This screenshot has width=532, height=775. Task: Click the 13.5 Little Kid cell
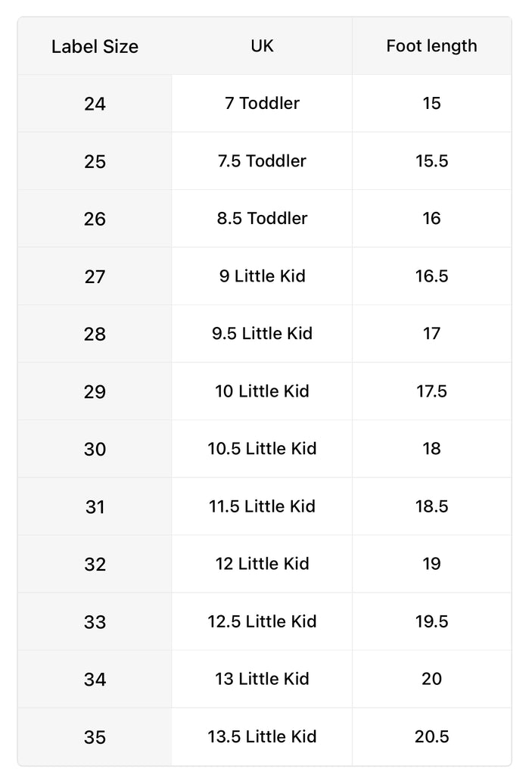(262, 736)
